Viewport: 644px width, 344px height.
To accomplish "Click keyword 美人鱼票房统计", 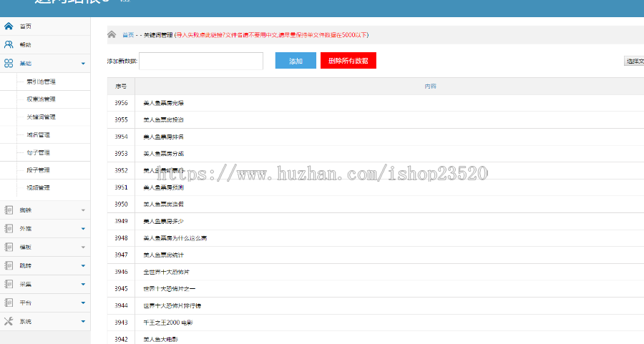I will click(x=163, y=255).
